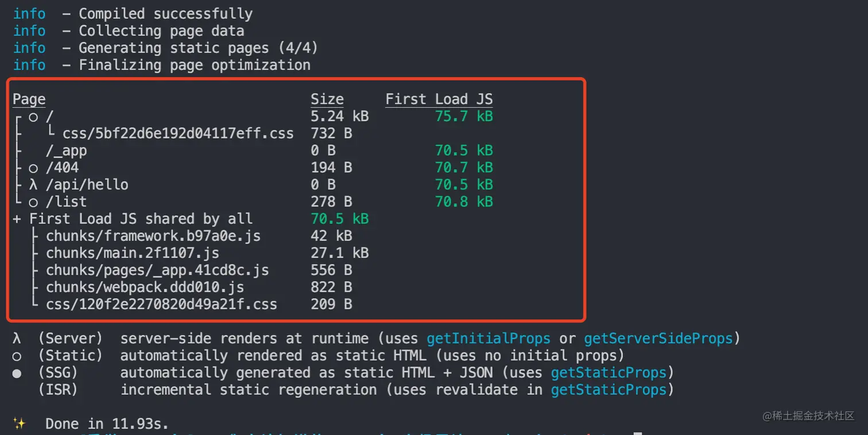Viewport: 868px width, 435px height.
Task: Click the circle marker beside /list
Action: pos(33,203)
